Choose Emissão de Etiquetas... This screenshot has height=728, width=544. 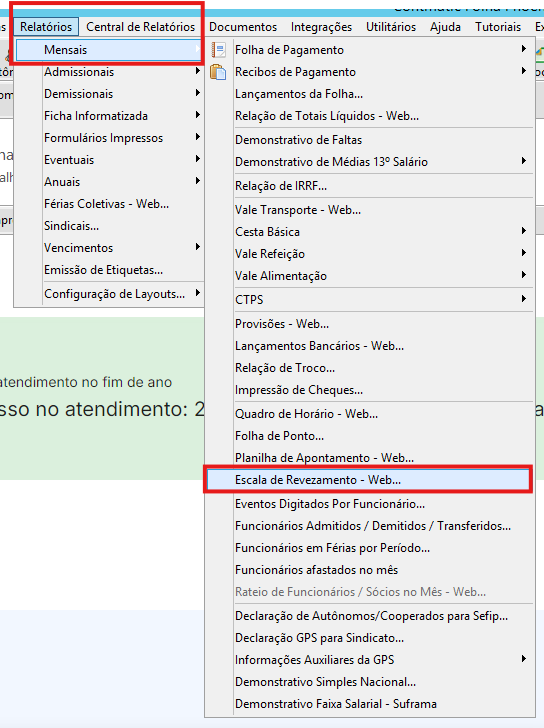109,270
